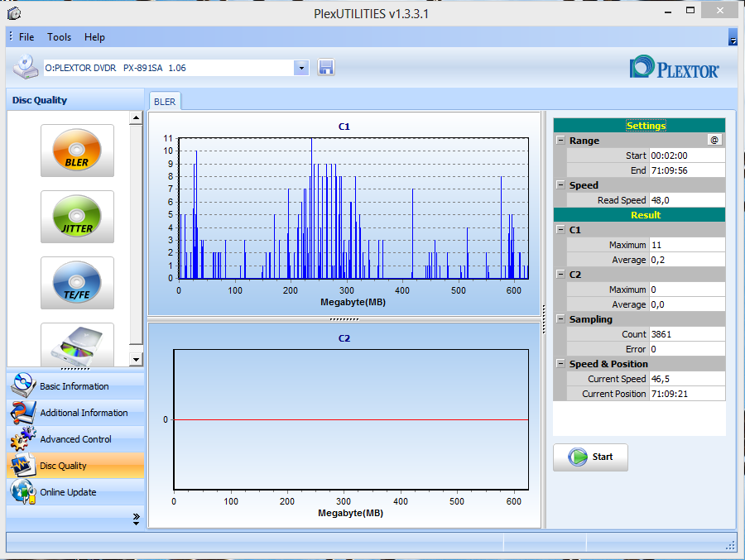This screenshot has height=560, width=745.
Task: Collapse the Range settings group
Action: coord(560,141)
